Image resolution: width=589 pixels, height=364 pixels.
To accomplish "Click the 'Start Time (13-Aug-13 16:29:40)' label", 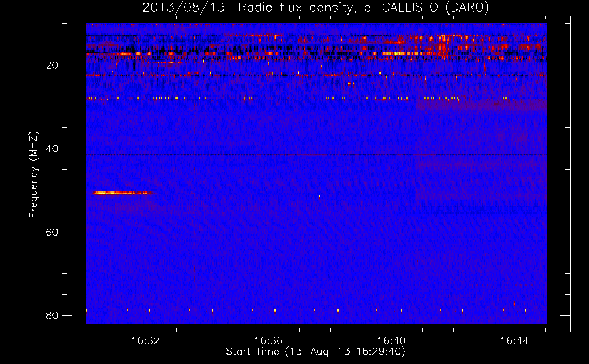I will (x=316, y=352).
